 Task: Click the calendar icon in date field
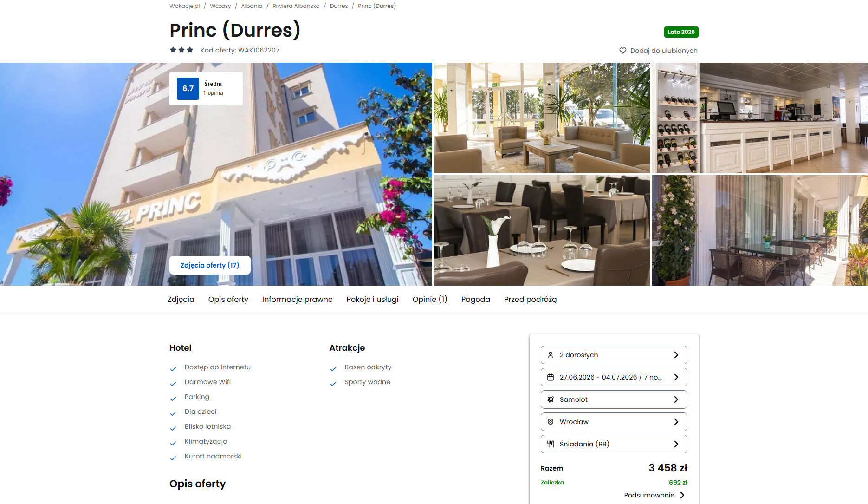551,377
